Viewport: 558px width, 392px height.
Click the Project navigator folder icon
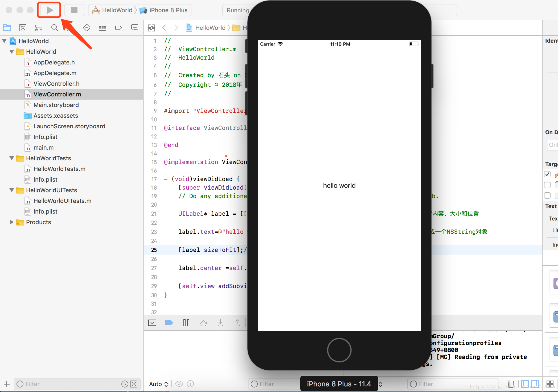click(7, 28)
